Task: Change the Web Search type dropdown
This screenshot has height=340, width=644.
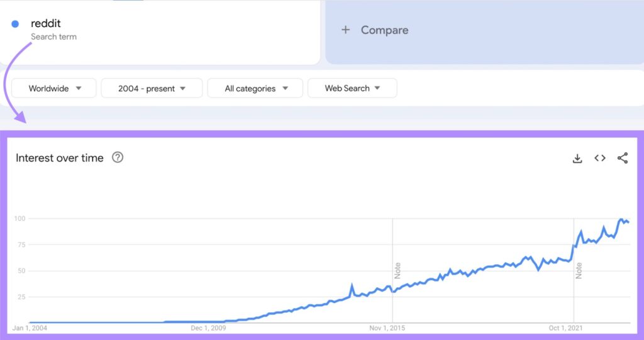Action: (352, 88)
